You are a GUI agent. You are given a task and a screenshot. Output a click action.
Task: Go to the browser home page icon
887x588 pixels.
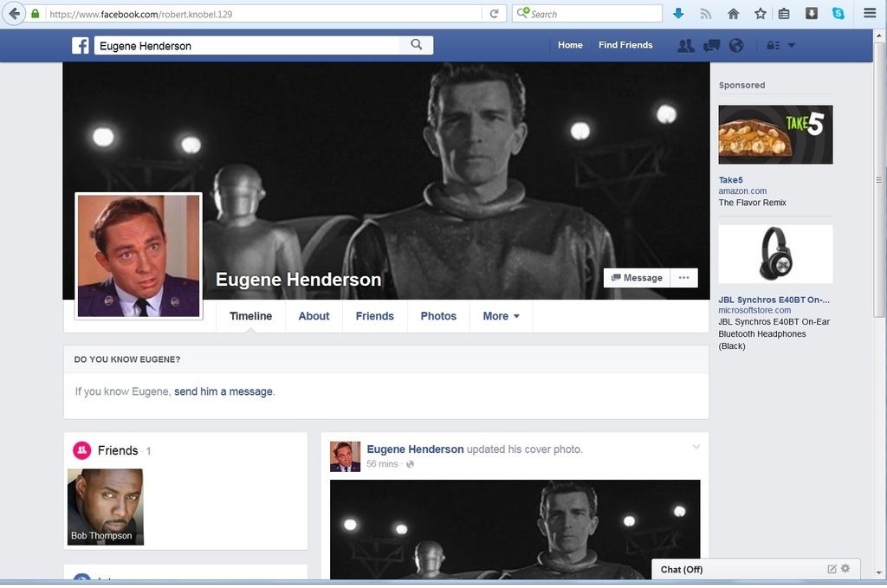[733, 14]
